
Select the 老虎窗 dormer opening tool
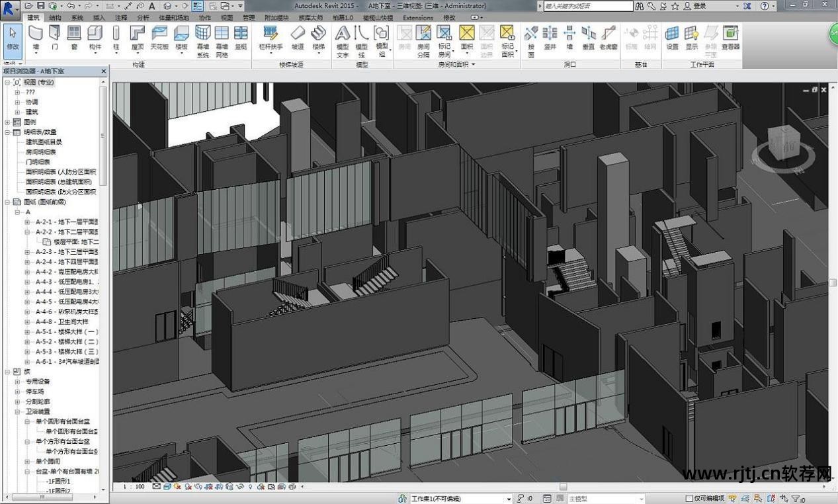pos(608,38)
